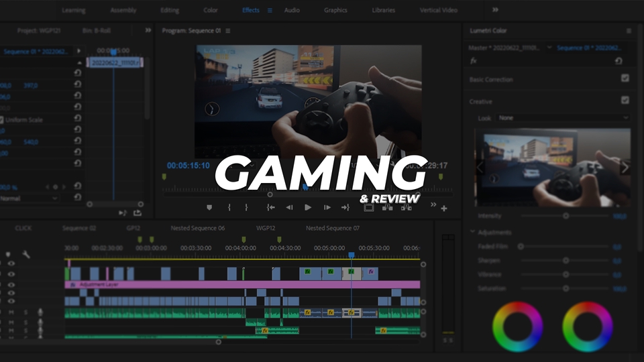This screenshot has height=362, width=644.
Task: Show next Look preview with right arrow
Action: (x=625, y=168)
